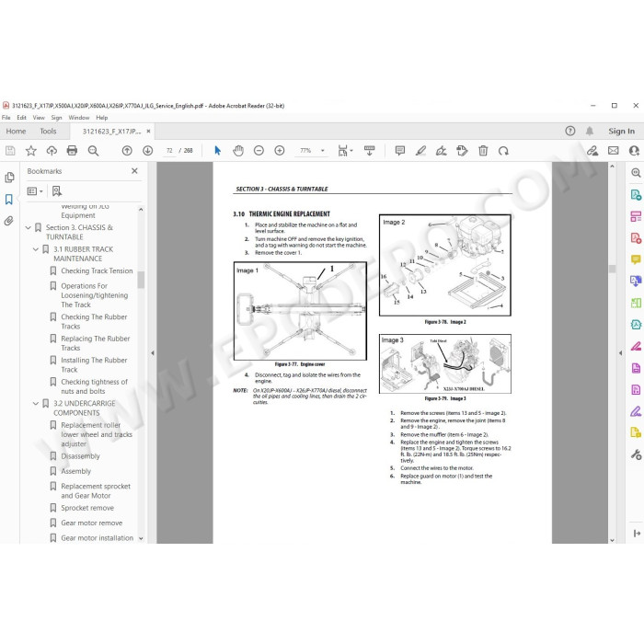Image resolution: width=644 pixels, height=644 pixels.
Task: Open the Edit menu
Action: coord(21,118)
